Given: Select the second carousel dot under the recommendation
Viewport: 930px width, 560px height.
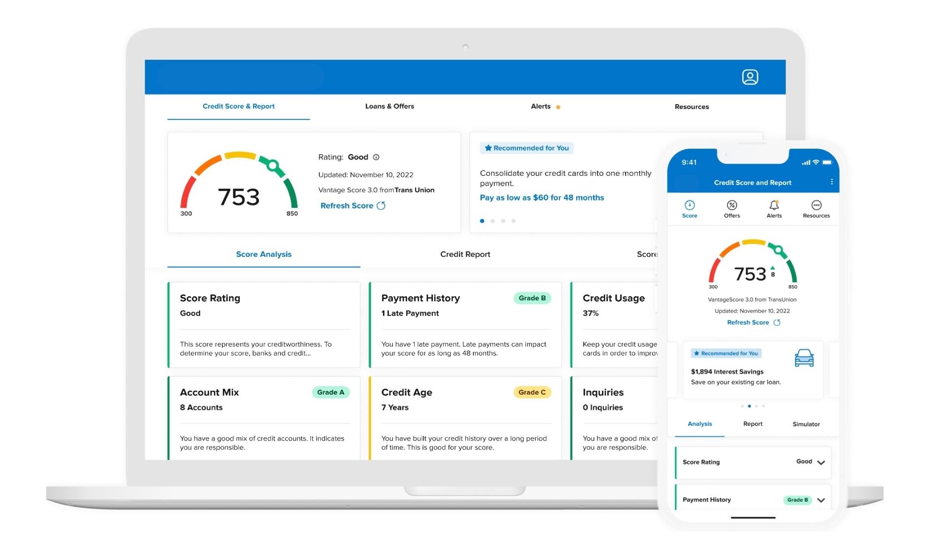Looking at the screenshot, I should tap(492, 221).
